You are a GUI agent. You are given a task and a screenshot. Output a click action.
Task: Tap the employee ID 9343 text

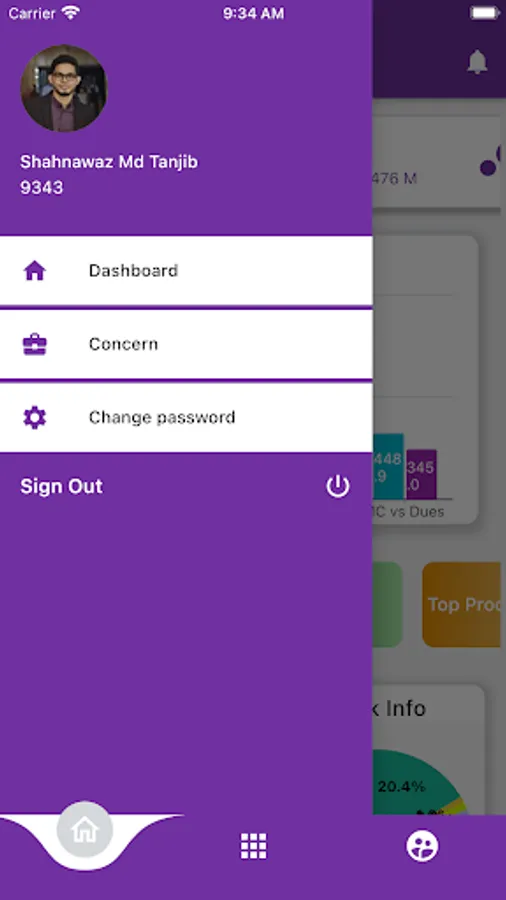42,188
